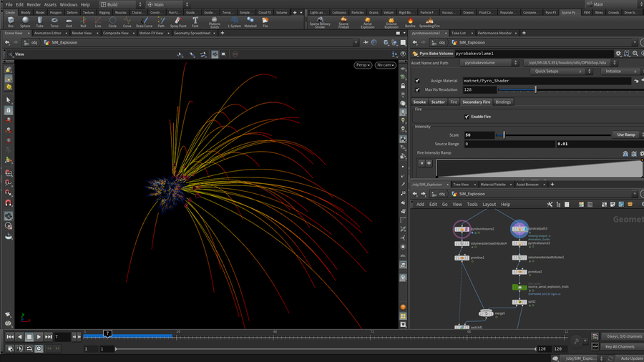This screenshot has height=362, width=644.
Task: Toggle the Max Vis Resolution checkbox
Action: [417, 90]
